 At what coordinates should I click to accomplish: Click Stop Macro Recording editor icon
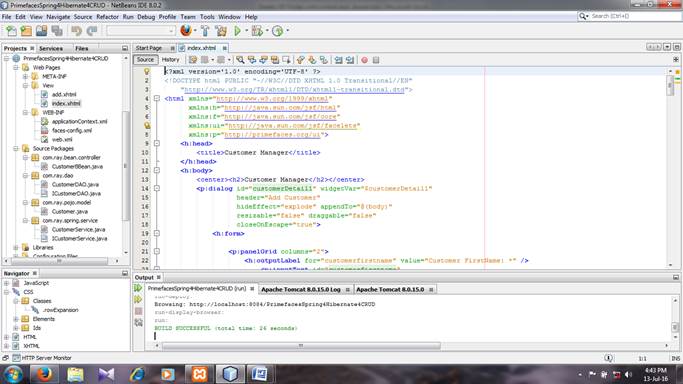(x=376, y=60)
